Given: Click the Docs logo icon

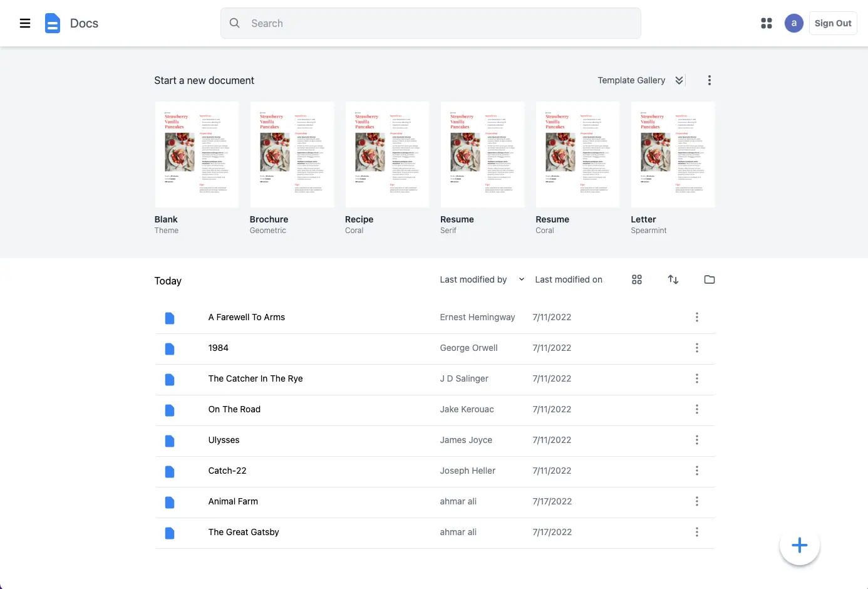Looking at the screenshot, I should pyautogui.click(x=53, y=23).
